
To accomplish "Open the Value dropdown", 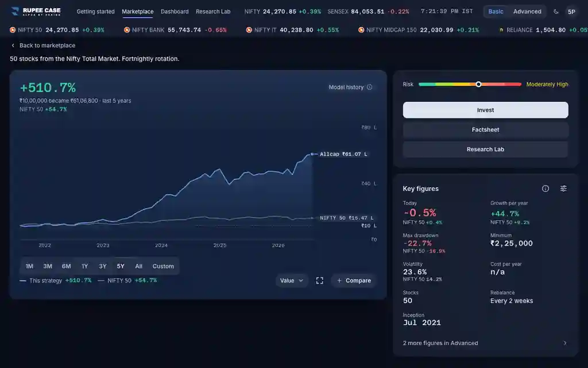I will pyautogui.click(x=291, y=281).
